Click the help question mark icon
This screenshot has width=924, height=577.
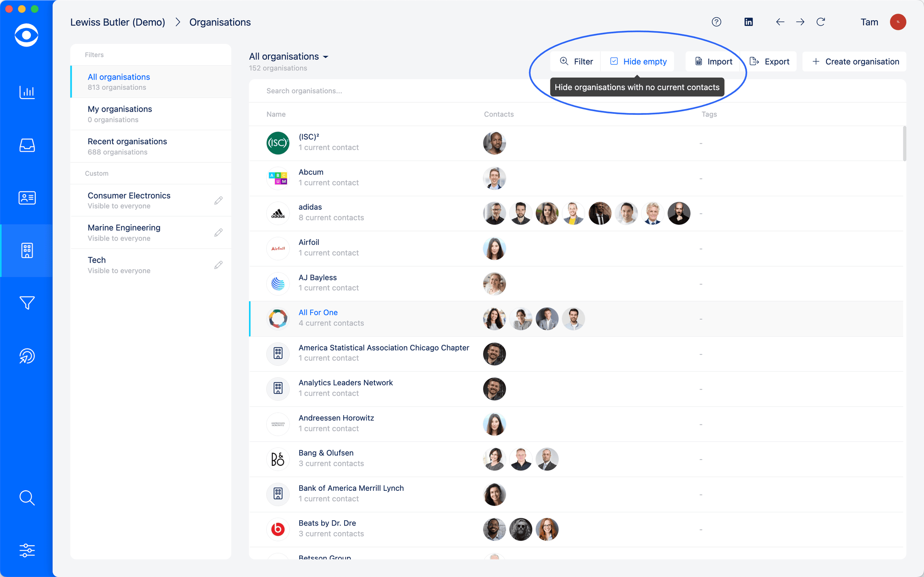point(716,22)
